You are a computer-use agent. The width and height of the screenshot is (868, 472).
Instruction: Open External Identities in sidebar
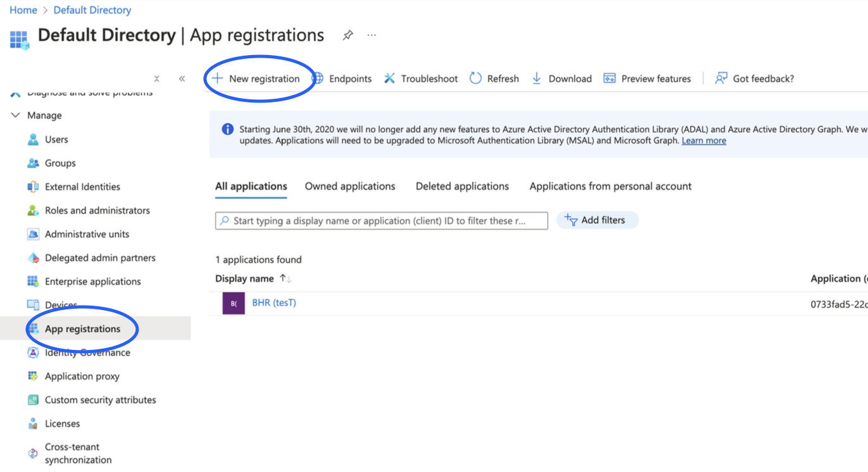[x=82, y=187]
